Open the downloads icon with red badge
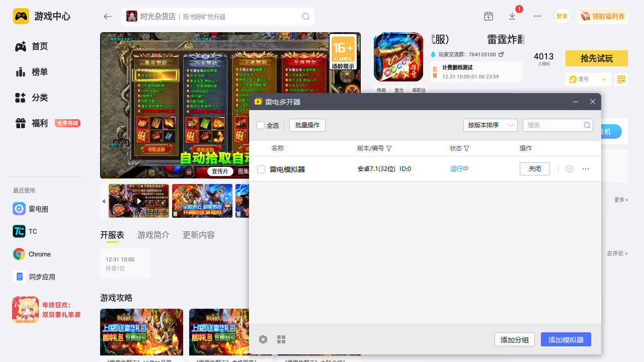 (x=512, y=16)
